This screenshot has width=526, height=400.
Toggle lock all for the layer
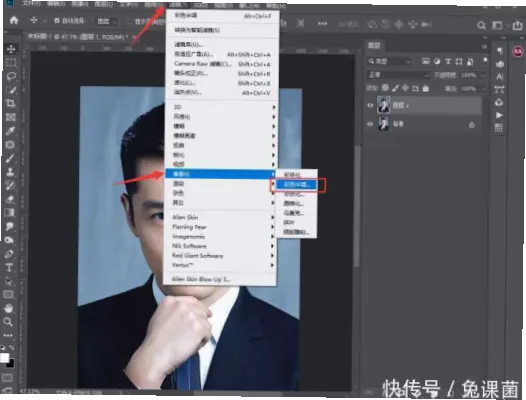tap(426, 89)
